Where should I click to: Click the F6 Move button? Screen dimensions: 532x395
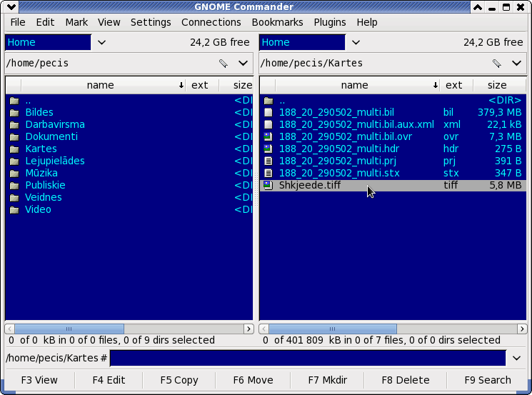[x=253, y=380]
